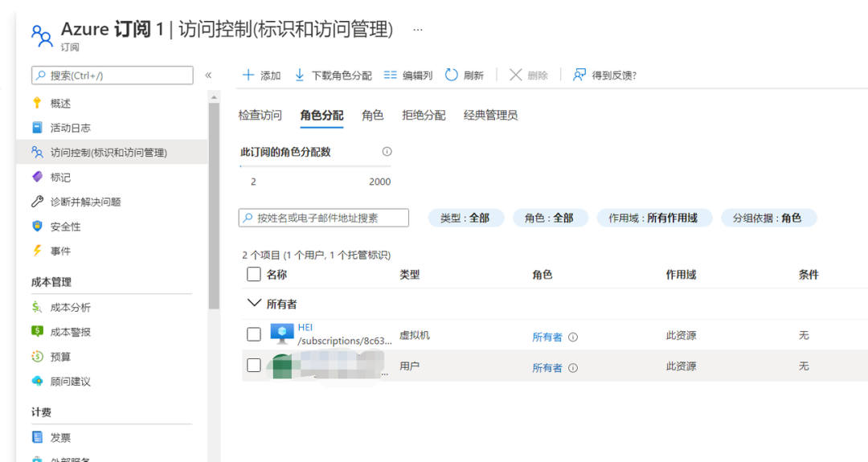This screenshot has height=462, width=868.
Task: Open 活动日志 book icon
Action: coord(37,128)
